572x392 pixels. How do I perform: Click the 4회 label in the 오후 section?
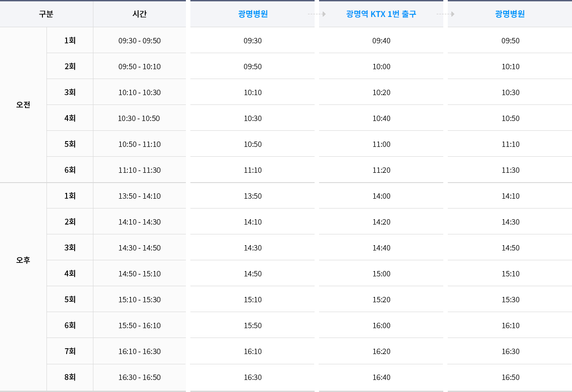(x=70, y=274)
